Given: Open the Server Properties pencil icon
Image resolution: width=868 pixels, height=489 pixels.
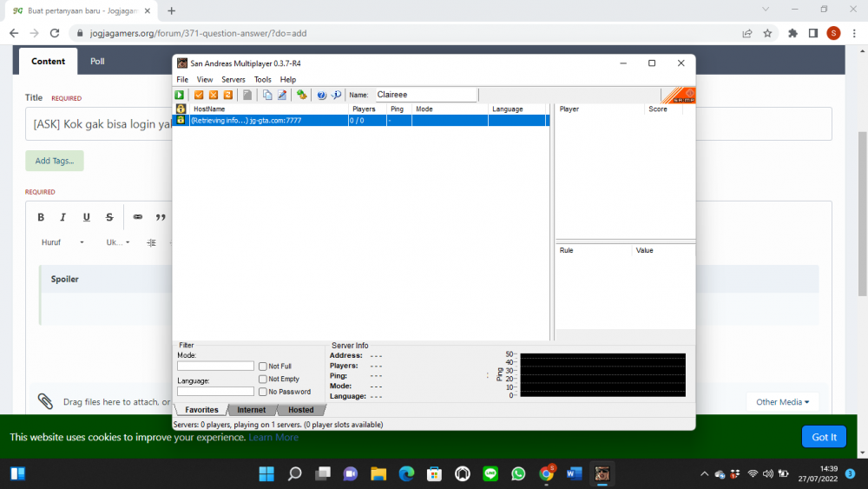Looking at the screenshot, I should point(282,95).
